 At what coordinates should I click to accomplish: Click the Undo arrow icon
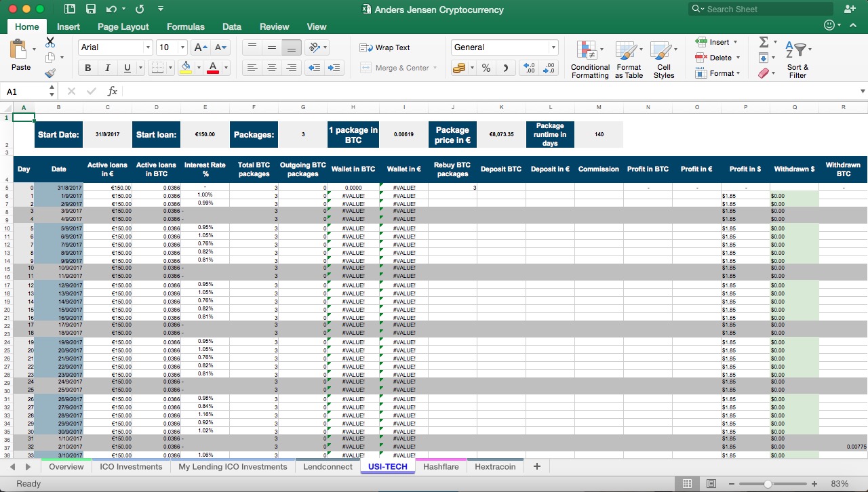[112, 9]
